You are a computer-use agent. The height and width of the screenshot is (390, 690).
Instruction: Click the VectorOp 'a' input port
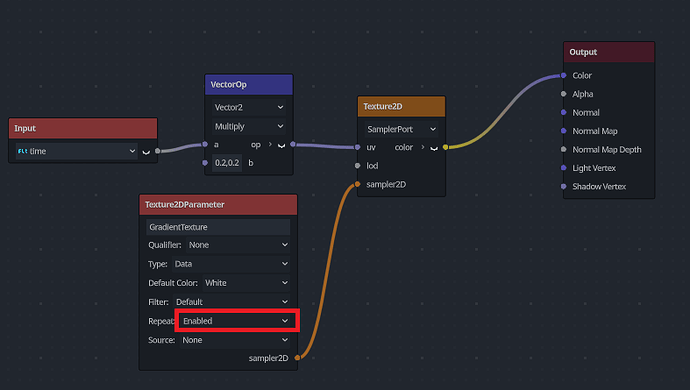pos(205,144)
